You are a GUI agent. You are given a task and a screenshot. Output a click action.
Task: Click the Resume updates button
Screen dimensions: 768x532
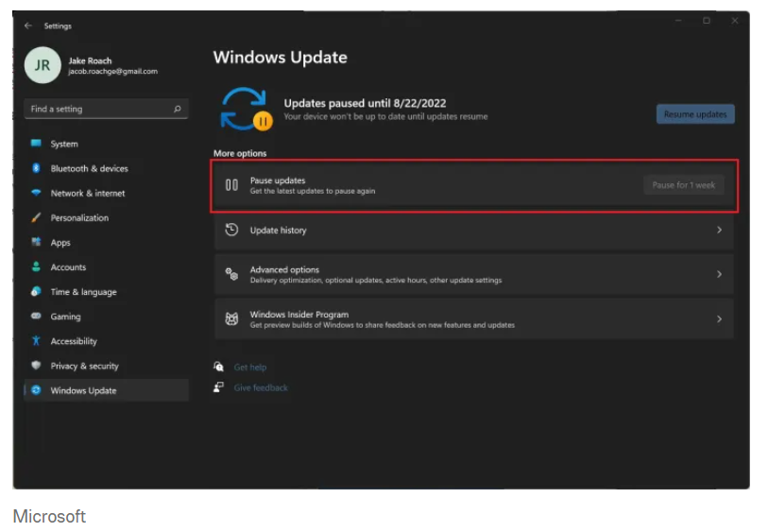tap(695, 114)
